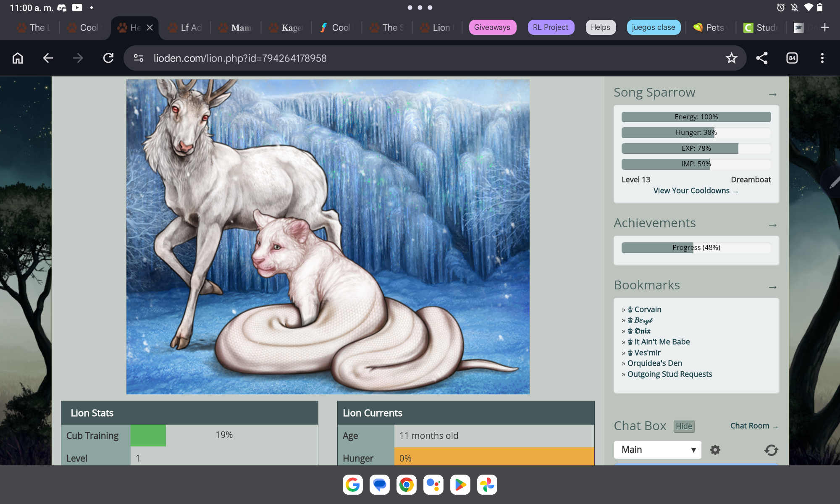Switch to the Mam tab
This screenshot has width=840, height=504.
point(235,27)
